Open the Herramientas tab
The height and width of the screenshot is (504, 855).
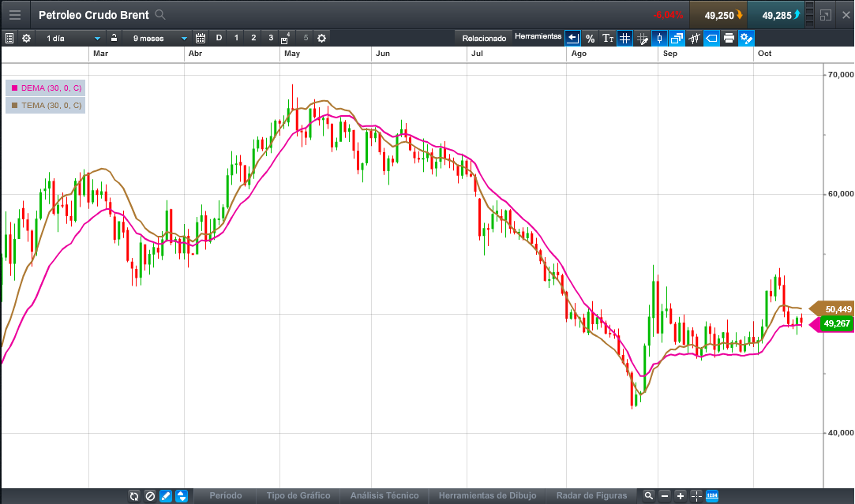pos(538,36)
